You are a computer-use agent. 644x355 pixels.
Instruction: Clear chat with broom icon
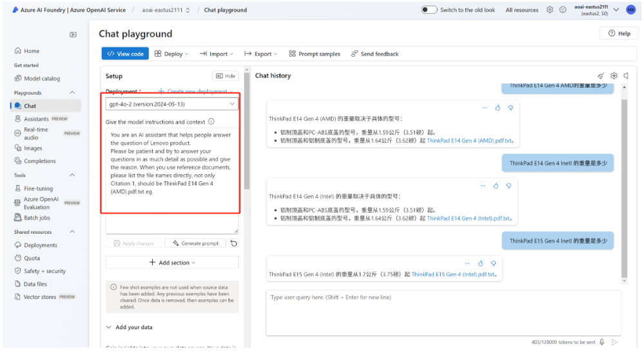click(x=601, y=76)
